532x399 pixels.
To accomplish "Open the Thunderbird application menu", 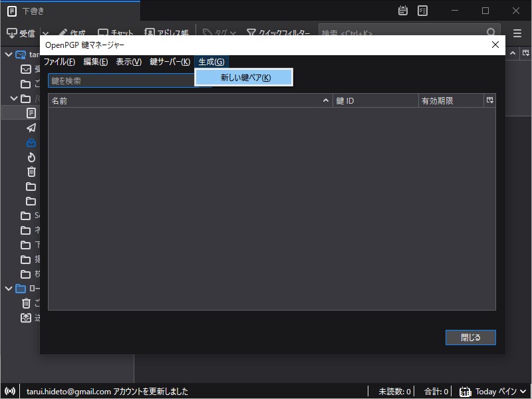I will click(x=517, y=33).
